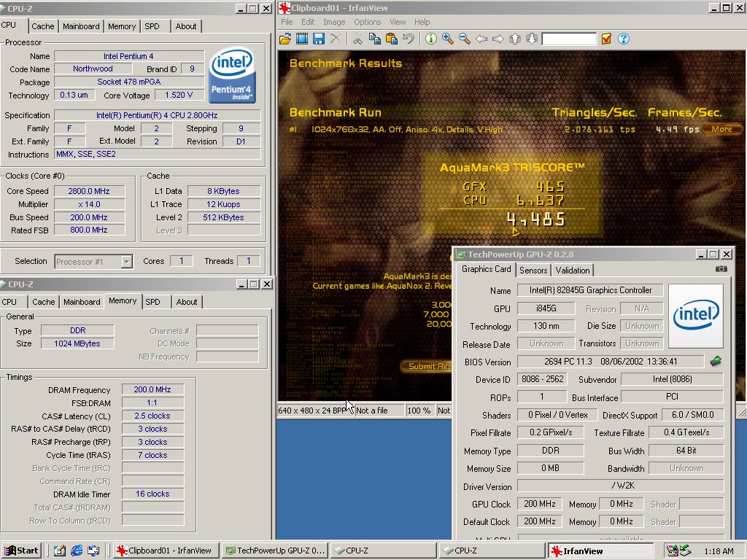Screen dimensions: 747x560
Task: Switch to Sensors tab in GPU-Z
Action: (533, 271)
